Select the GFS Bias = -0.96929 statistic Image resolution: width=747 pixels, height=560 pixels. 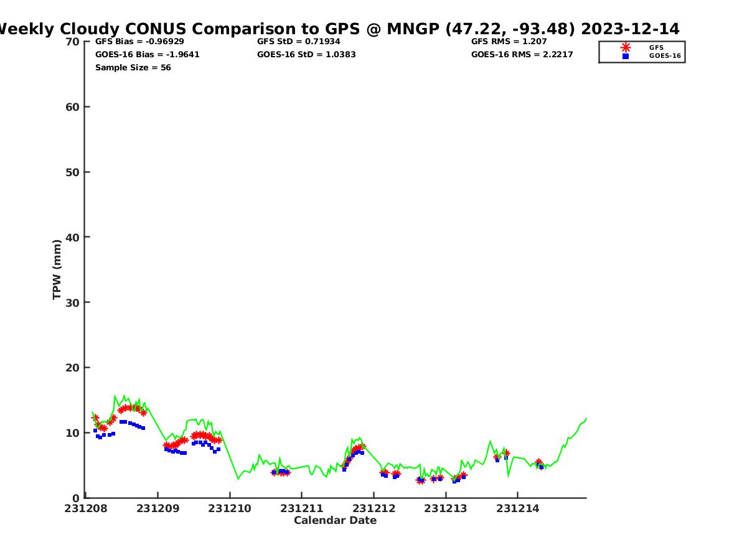[139, 42]
